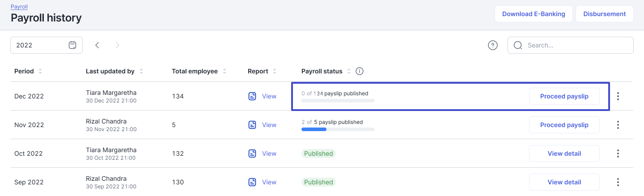Sort by Total employee column
This screenshot has height=196, width=644.
point(225,71)
